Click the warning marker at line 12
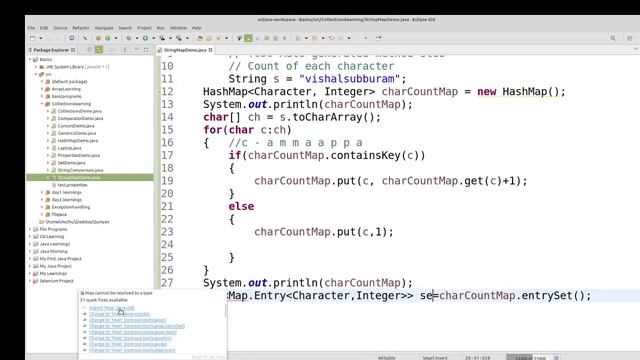 pyautogui.click(x=159, y=92)
